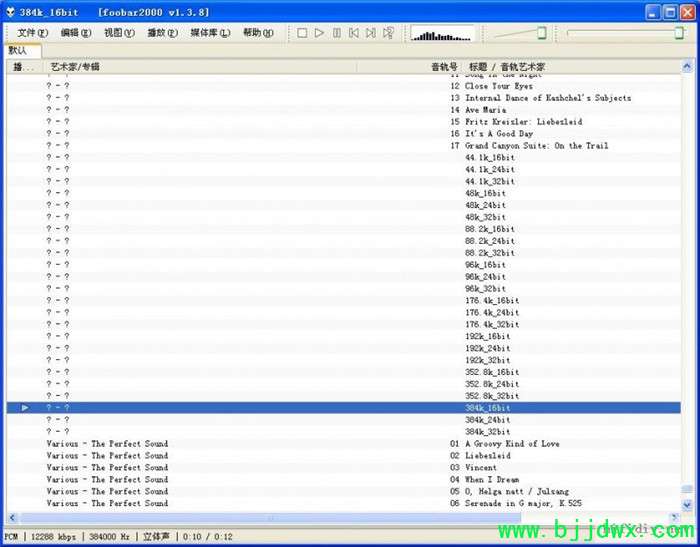
Task: Click the foobar2000 alien title icon
Action: pos(10,12)
